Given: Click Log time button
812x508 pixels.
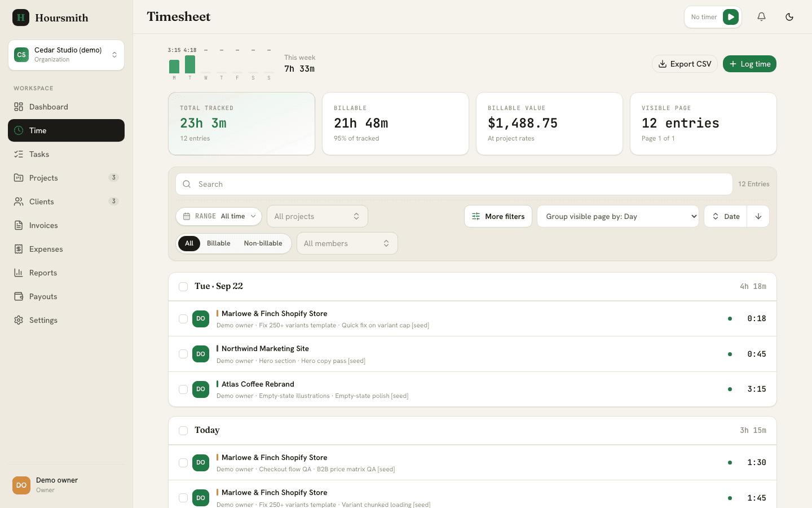Looking at the screenshot, I should pyautogui.click(x=749, y=64).
